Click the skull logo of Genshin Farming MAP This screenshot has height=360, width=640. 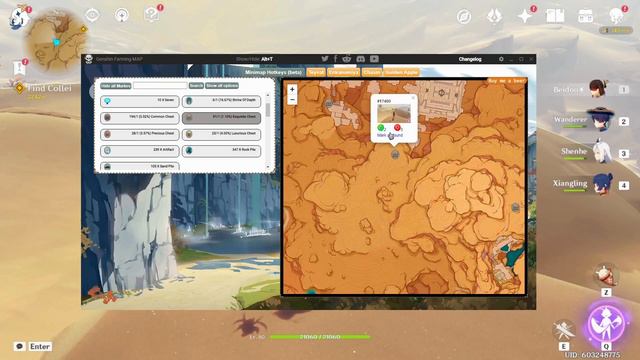(89, 59)
